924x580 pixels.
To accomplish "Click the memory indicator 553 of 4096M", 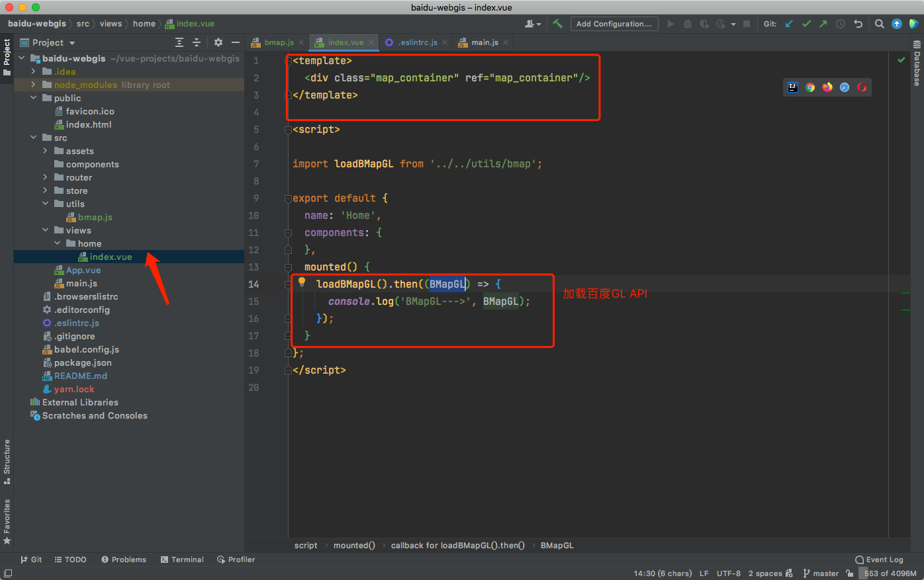I will (890, 573).
